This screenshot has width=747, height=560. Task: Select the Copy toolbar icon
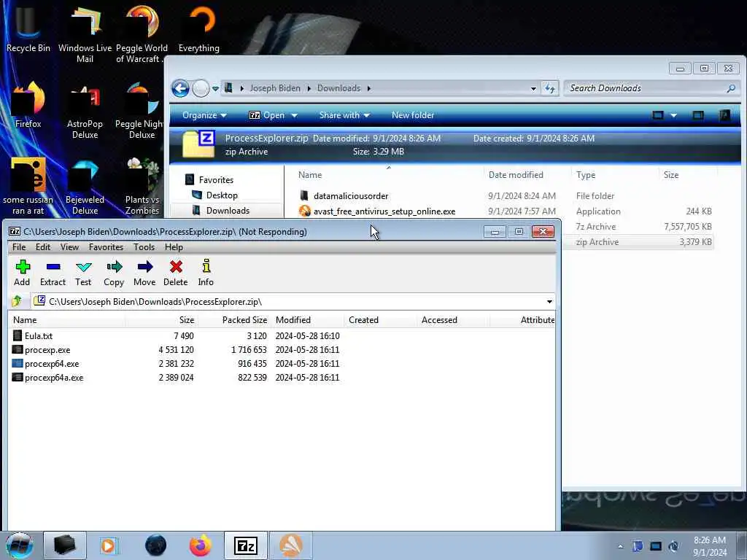coord(114,273)
